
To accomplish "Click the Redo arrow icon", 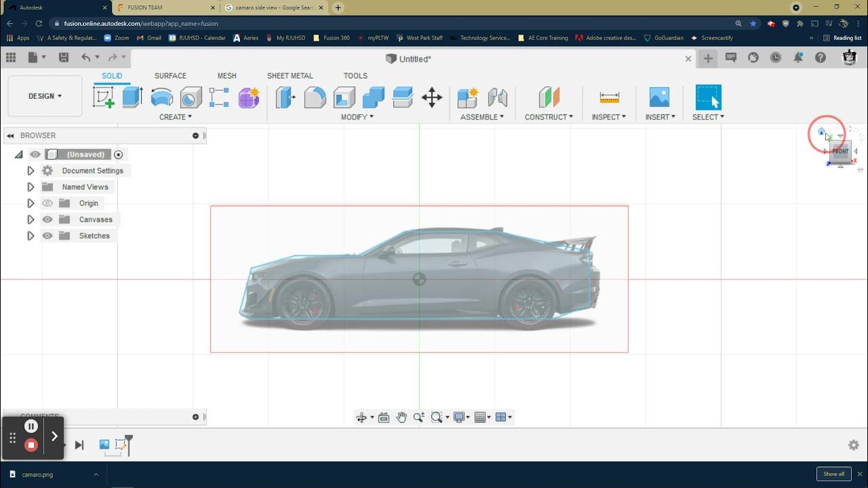I will point(113,58).
